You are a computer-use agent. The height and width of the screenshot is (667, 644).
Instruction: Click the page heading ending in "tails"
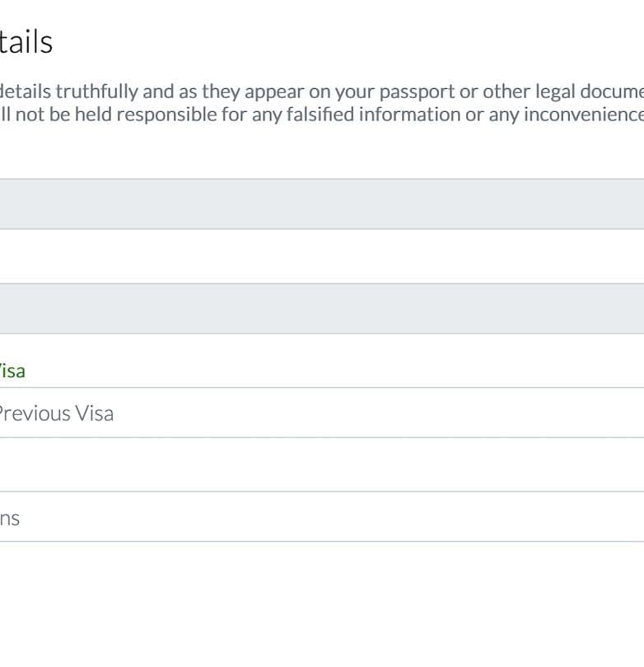click(26, 42)
